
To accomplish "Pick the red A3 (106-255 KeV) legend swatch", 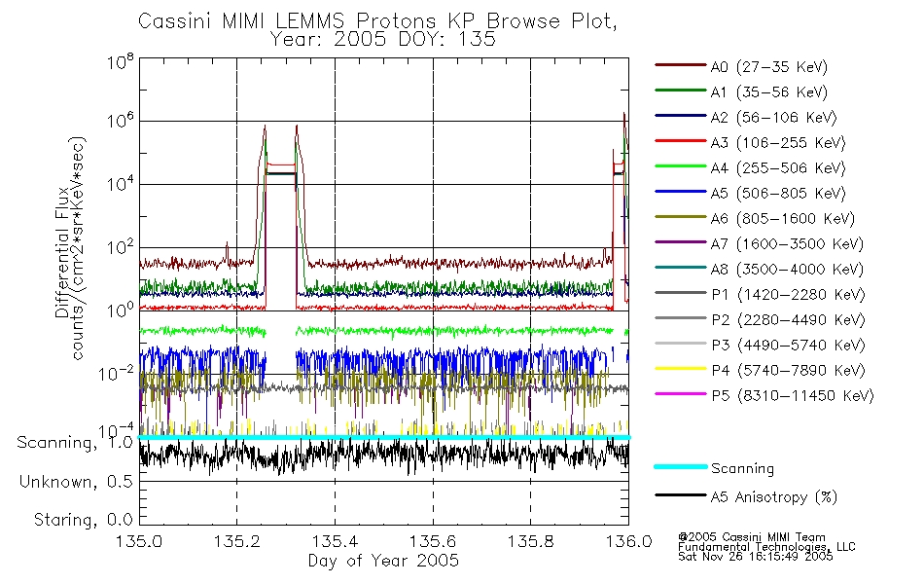I will pyautogui.click(x=681, y=141).
